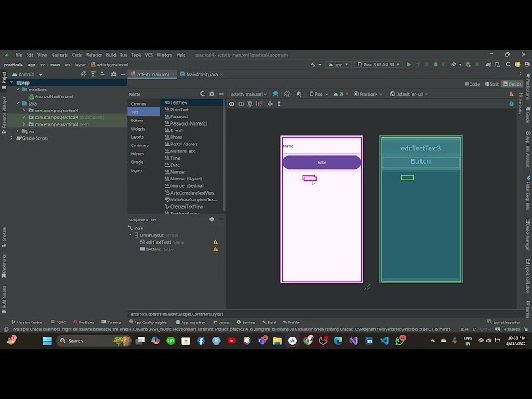Expand the res folder
532x399 pixels.
point(18,131)
